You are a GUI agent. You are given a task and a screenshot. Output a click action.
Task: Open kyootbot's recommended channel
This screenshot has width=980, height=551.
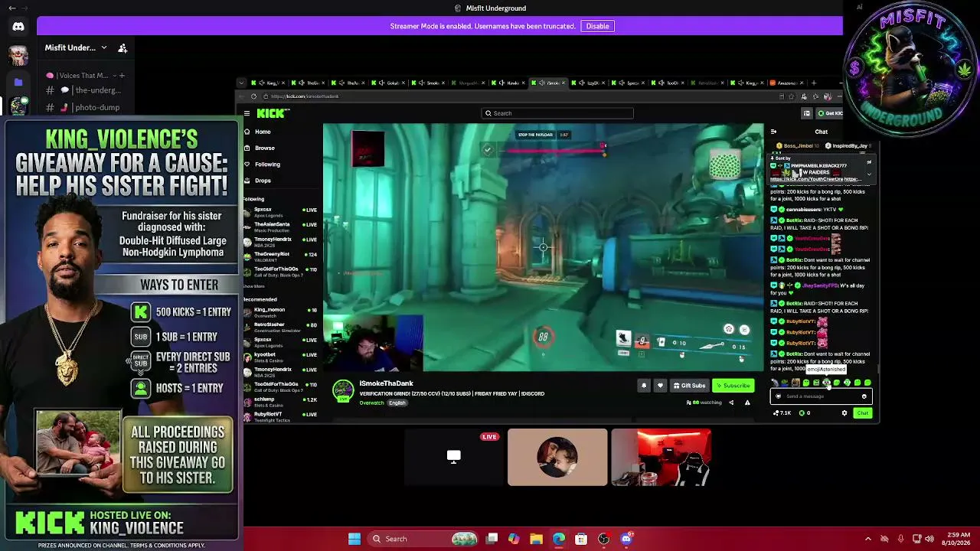coord(280,357)
